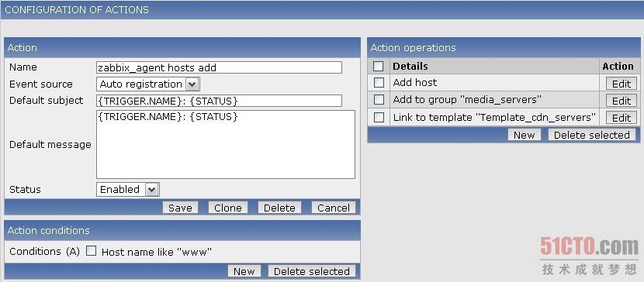Edit the Link to template operation

click(621, 118)
